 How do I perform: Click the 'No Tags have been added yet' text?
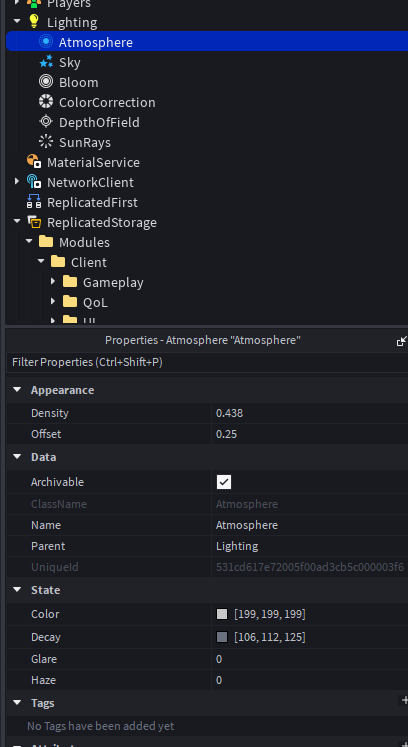pyautogui.click(x=101, y=726)
